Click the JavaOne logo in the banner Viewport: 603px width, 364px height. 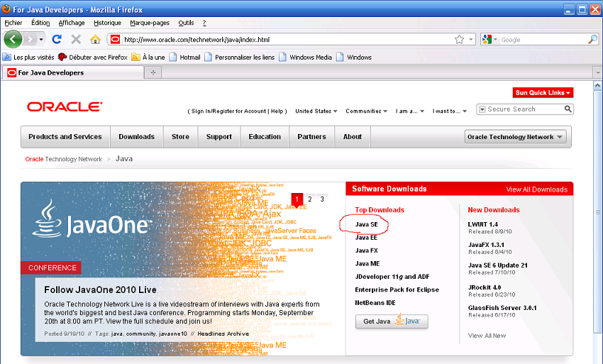[x=93, y=219]
